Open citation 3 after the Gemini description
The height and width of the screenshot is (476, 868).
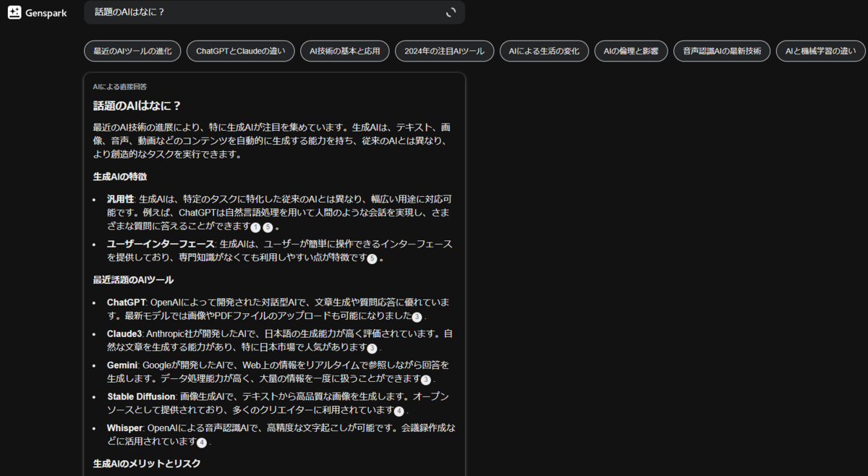coord(426,381)
